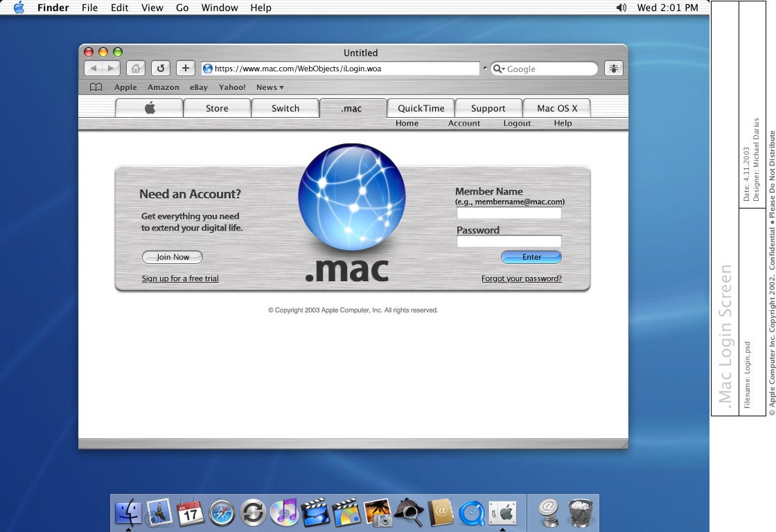Viewport: 776px width, 532px height.
Task: Open Sign up for a free trial
Action: (x=180, y=278)
